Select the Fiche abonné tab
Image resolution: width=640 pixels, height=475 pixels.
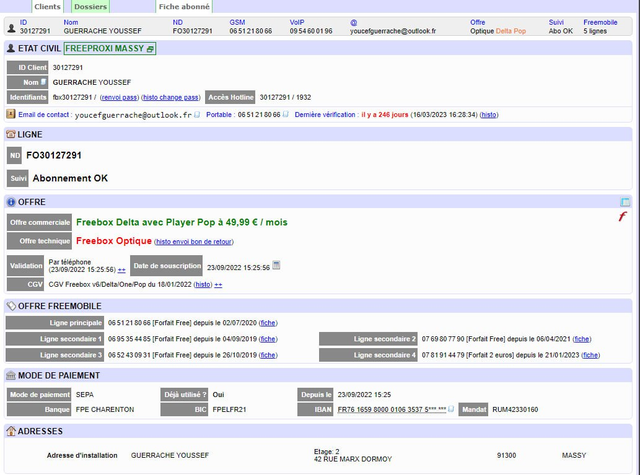click(184, 7)
